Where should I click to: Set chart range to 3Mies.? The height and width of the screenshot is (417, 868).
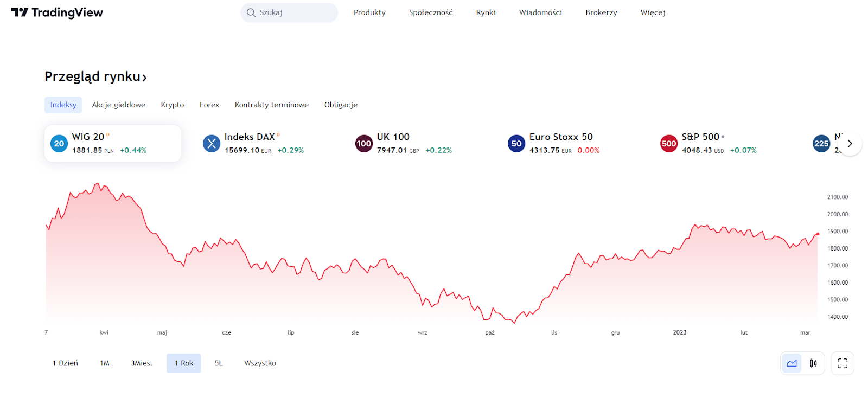(142, 363)
